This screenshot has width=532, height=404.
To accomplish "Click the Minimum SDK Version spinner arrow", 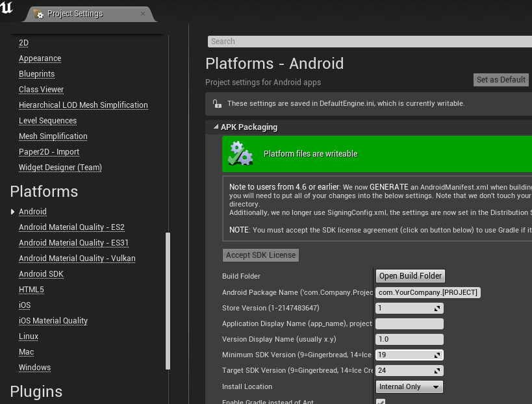I will click(437, 355).
